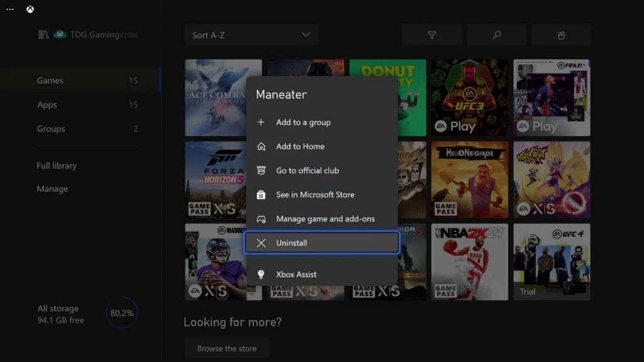The height and width of the screenshot is (362, 644).
Task: Switch to the Apps section
Action: (80, 105)
